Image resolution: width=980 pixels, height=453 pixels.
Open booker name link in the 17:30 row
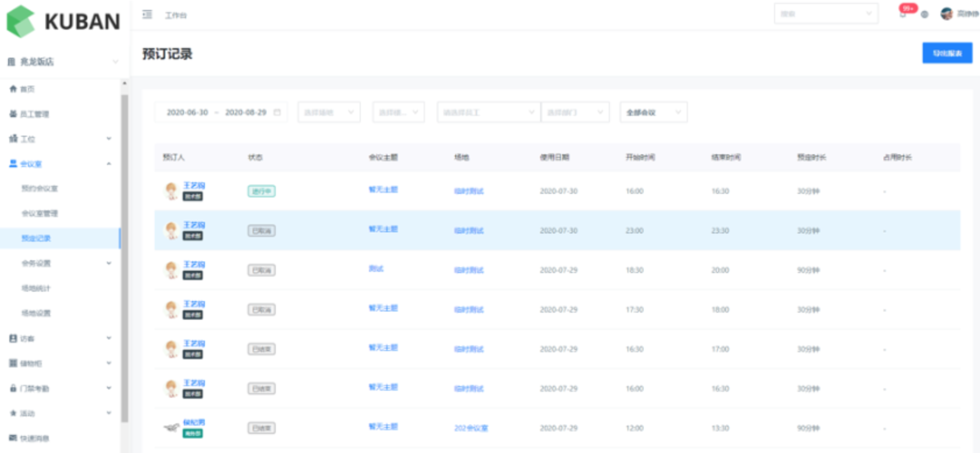(x=194, y=304)
